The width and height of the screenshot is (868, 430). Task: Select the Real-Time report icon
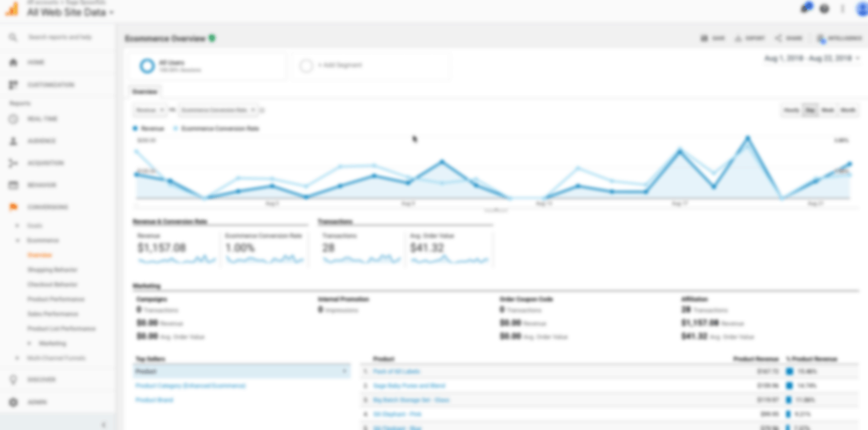pos(13,119)
